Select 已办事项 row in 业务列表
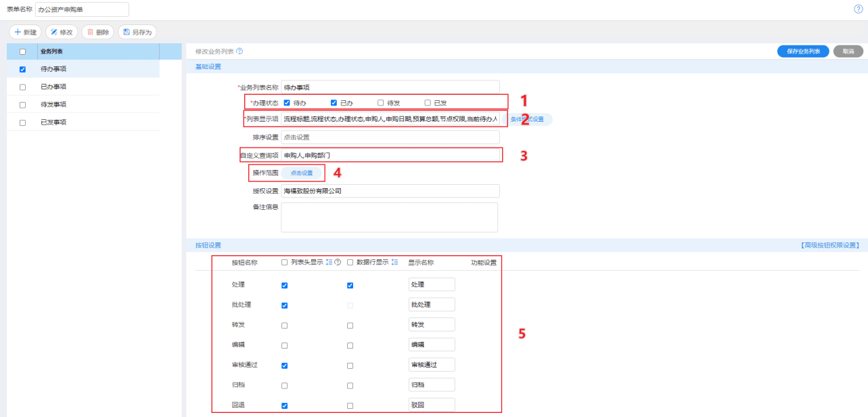This screenshot has width=868, height=417. (83, 87)
